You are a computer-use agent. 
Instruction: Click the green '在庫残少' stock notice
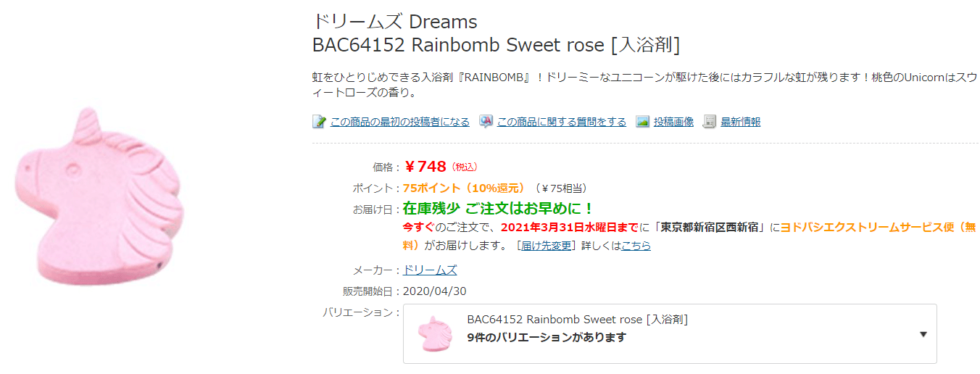click(x=431, y=209)
